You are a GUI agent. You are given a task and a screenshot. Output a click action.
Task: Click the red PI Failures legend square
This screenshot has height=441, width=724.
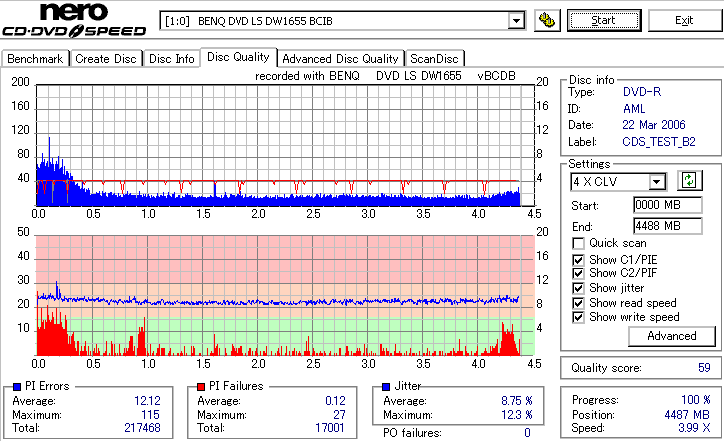tap(201, 387)
